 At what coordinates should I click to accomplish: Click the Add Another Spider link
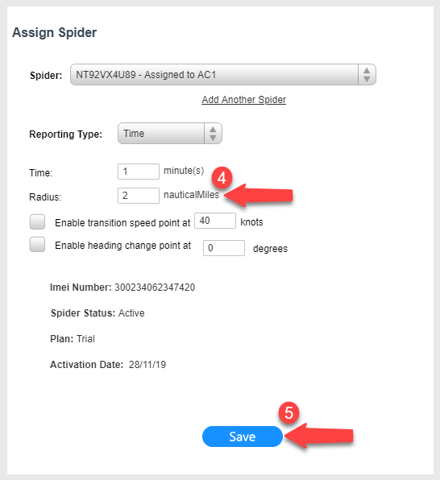point(244,99)
